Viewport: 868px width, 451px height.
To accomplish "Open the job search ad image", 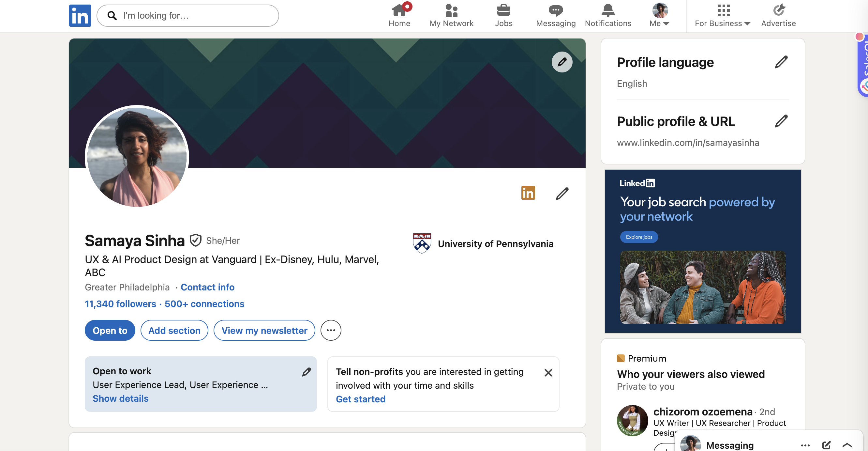I will (x=703, y=287).
